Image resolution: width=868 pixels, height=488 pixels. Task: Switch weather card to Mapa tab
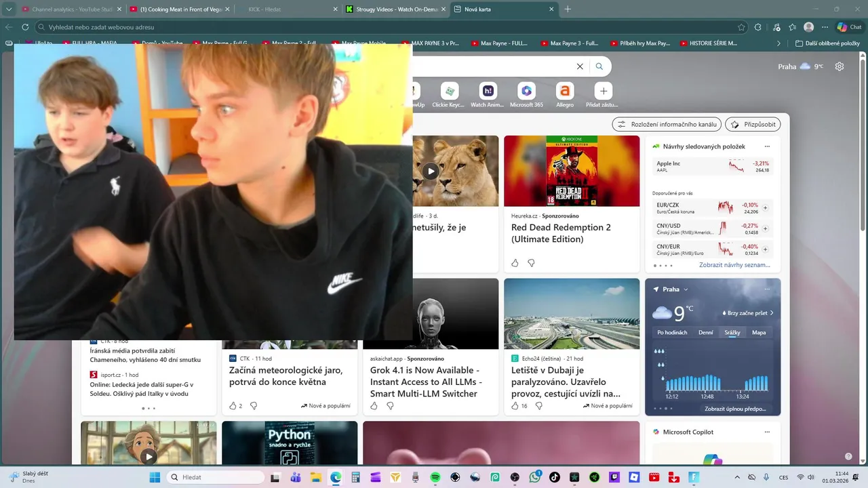click(759, 333)
